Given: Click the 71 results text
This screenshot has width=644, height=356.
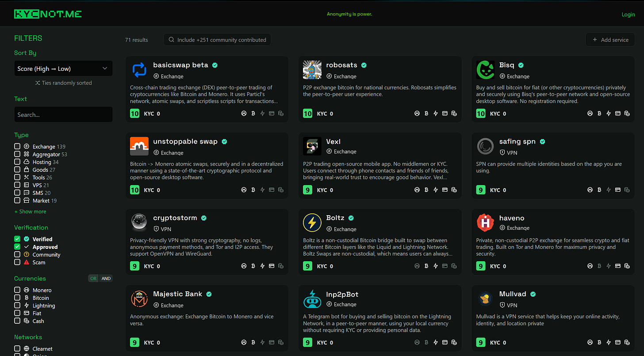Looking at the screenshot, I should 137,40.
